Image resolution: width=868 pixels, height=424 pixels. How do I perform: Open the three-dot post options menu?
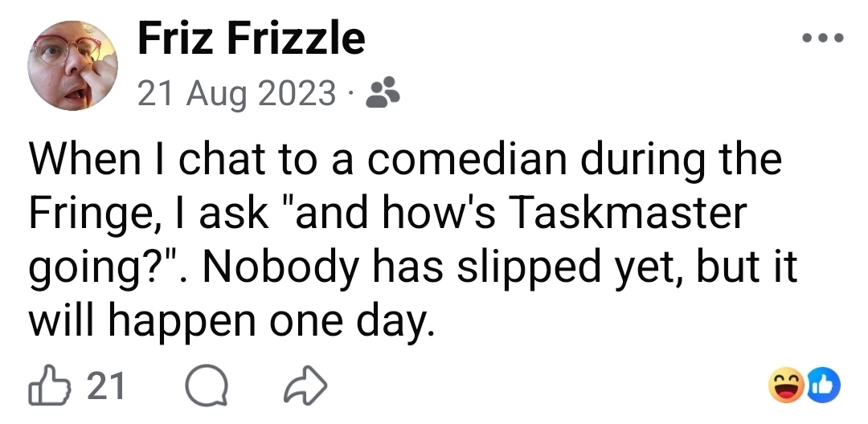click(823, 38)
